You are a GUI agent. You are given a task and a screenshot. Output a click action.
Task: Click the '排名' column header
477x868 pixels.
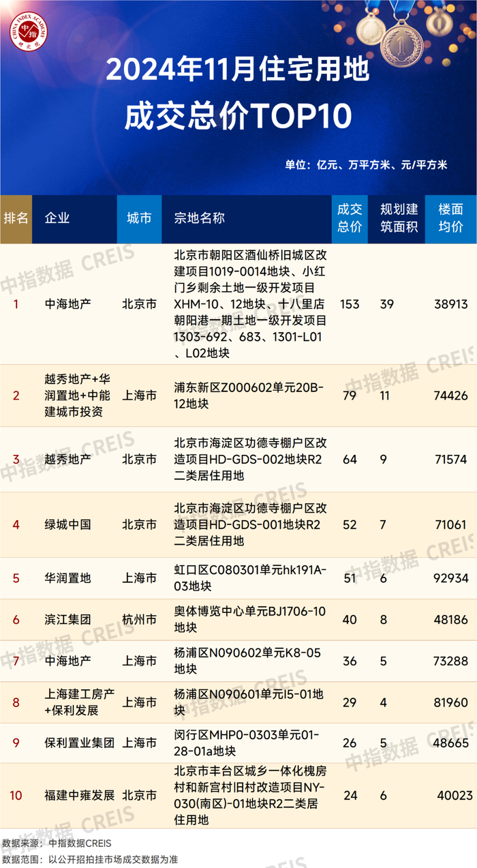[x=16, y=218]
